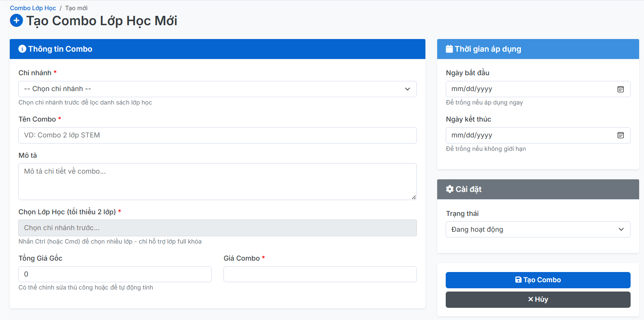Click into the Mô tả textarea
The image size is (644, 320).
(217, 181)
